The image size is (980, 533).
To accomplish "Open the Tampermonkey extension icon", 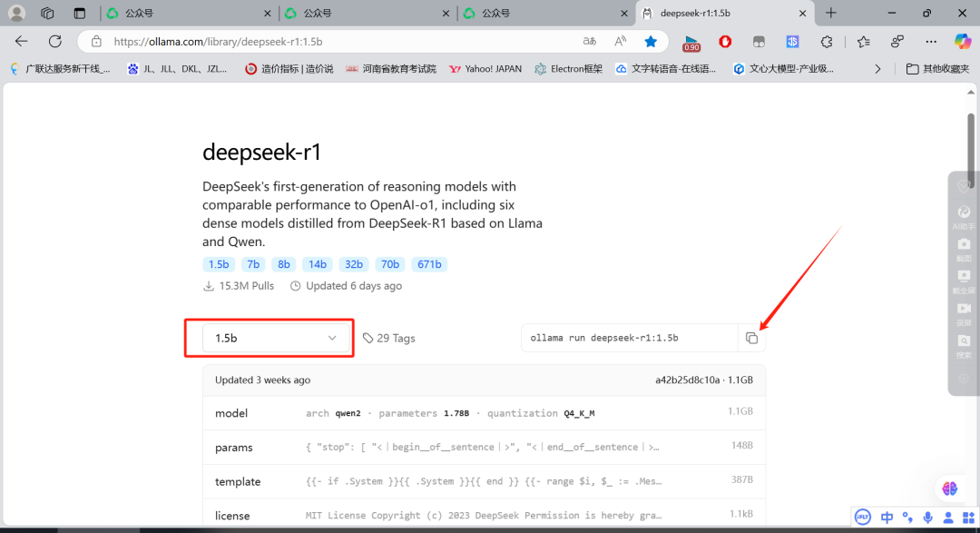I will point(759,41).
